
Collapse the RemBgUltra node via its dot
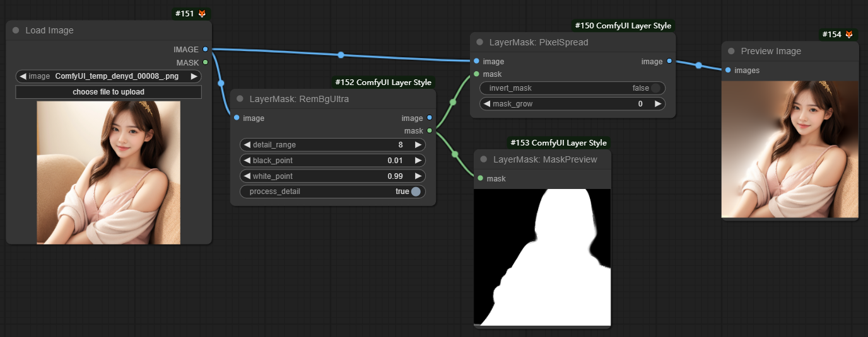[240, 99]
